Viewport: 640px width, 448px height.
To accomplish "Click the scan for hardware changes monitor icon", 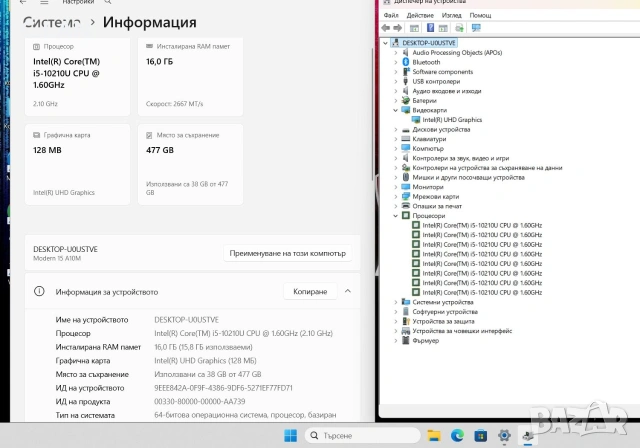I will click(x=476, y=28).
